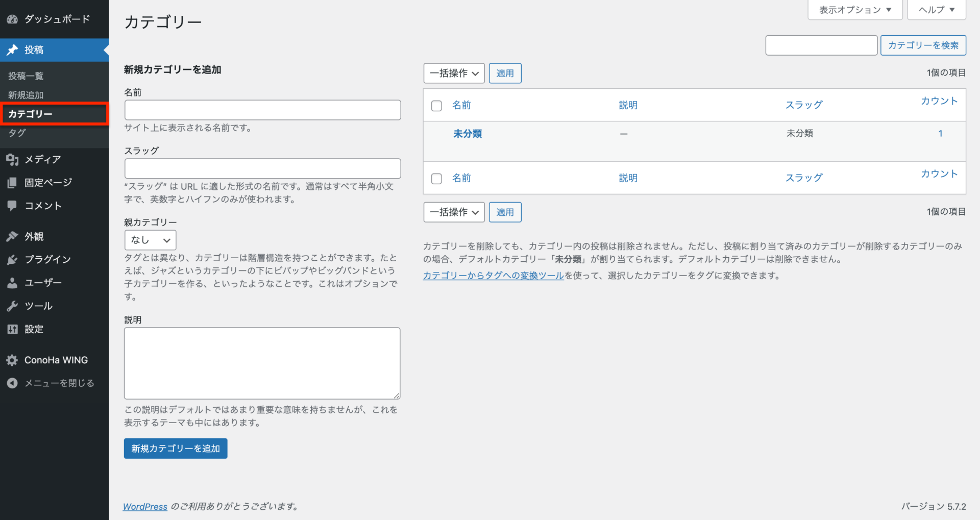Image resolution: width=980 pixels, height=520 pixels.
Task: Check the select-all box in table footer
Action: click(x=436, y=179)
